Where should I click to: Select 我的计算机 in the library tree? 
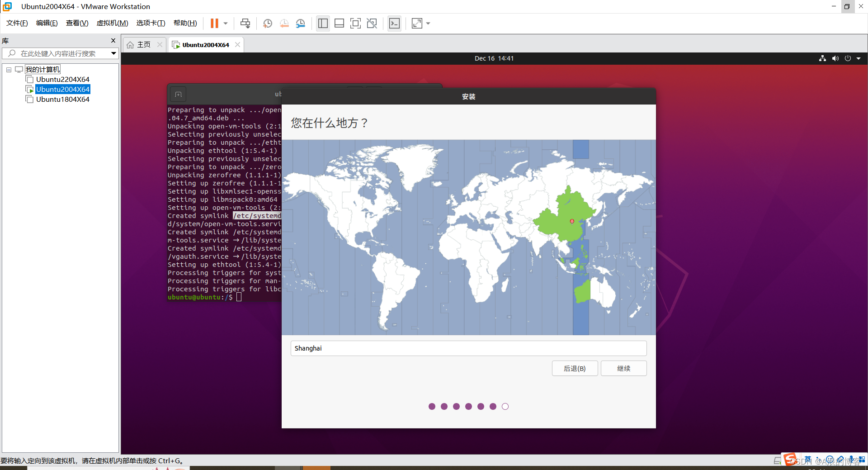click(42, 69)
